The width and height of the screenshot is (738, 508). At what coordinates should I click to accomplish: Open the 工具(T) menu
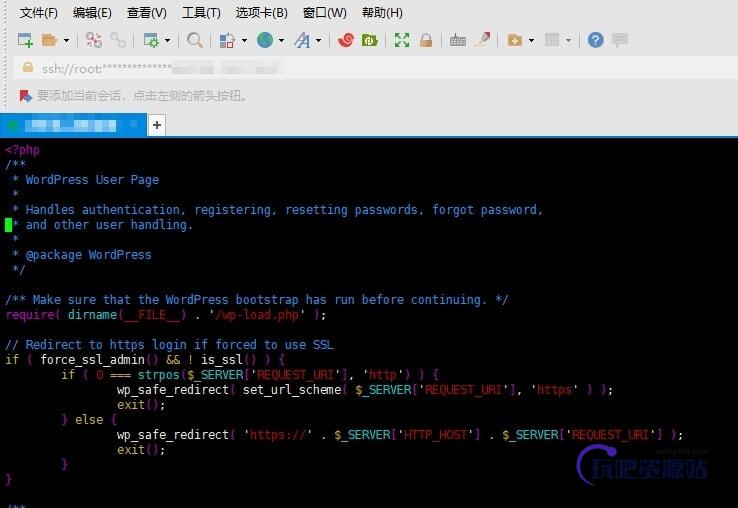click(201, 13)
